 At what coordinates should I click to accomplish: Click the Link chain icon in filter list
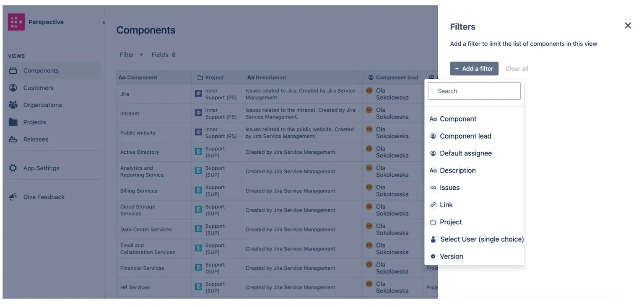point(433,205)
